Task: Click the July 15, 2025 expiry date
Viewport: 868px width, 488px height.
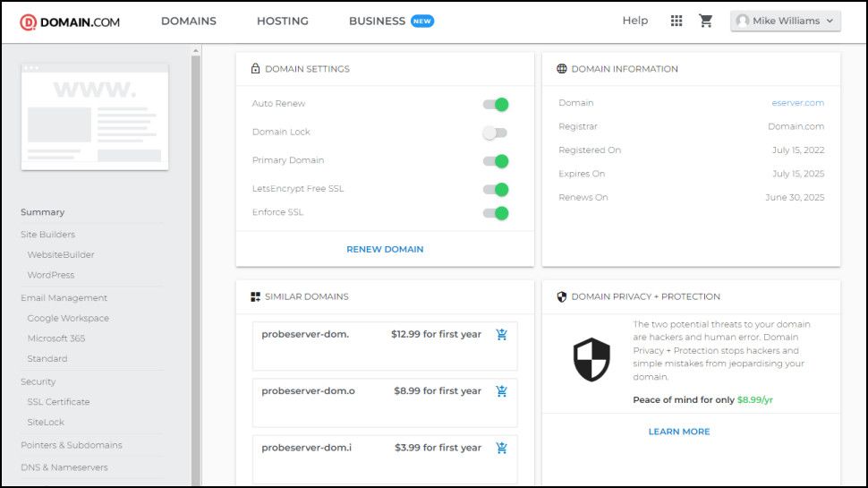Action: click(798, 174)
